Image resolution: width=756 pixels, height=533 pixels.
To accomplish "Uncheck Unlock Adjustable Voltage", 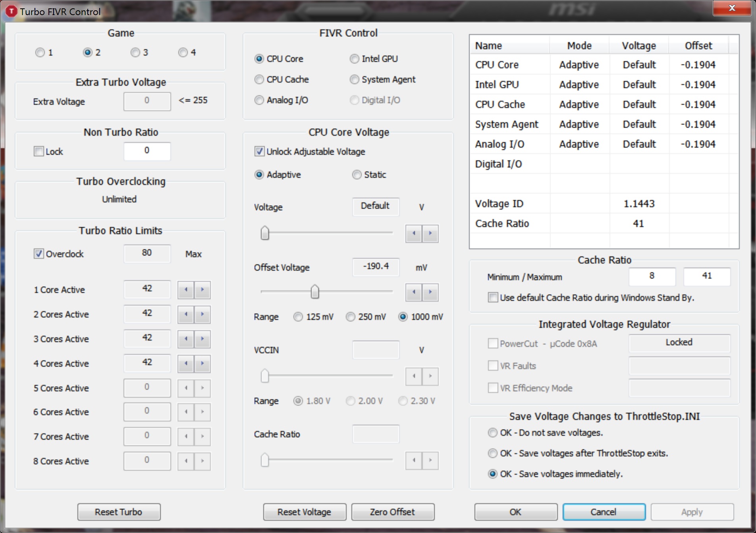I will [259, 152].
